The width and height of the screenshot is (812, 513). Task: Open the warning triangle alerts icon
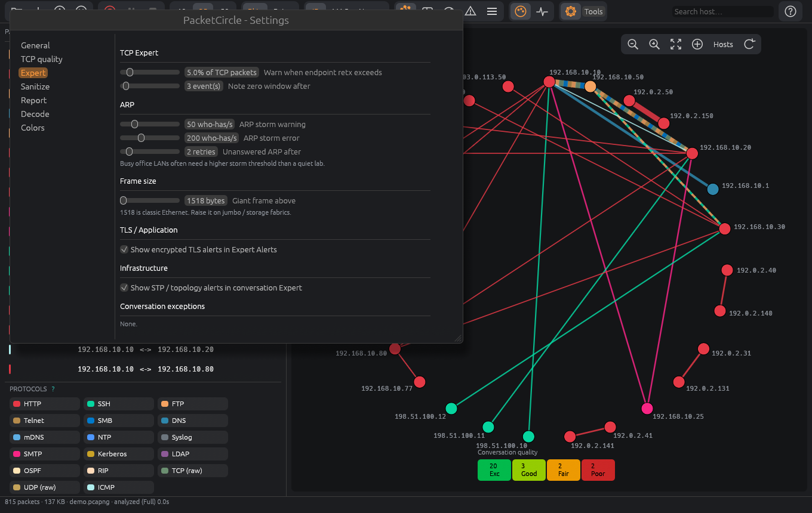pos(470,11)
